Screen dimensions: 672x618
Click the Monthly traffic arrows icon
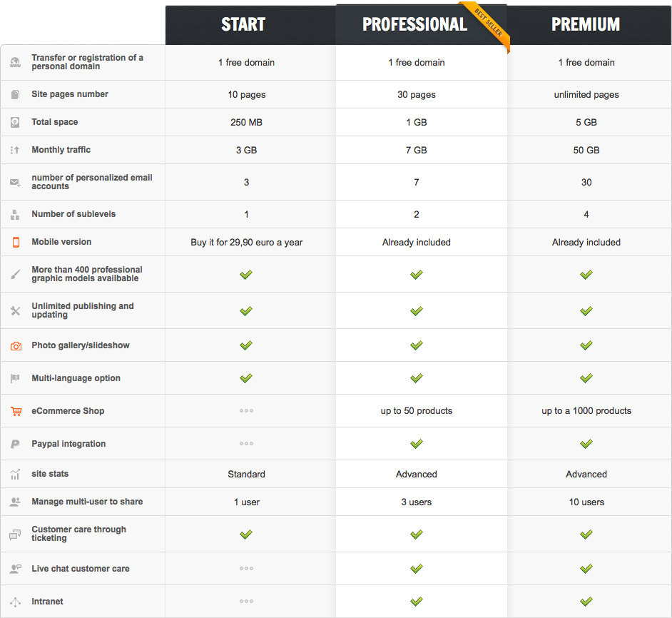(15, 150)
